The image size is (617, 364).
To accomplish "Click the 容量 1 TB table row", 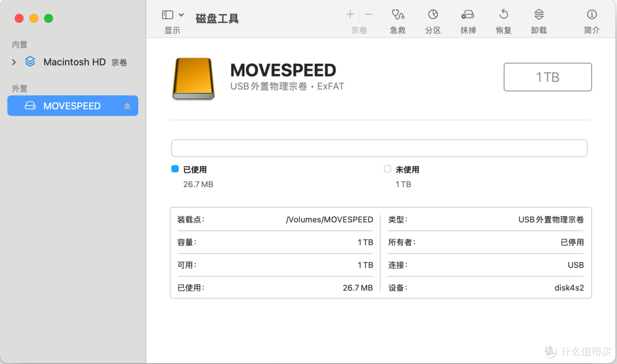I will (x=275, y=242).
